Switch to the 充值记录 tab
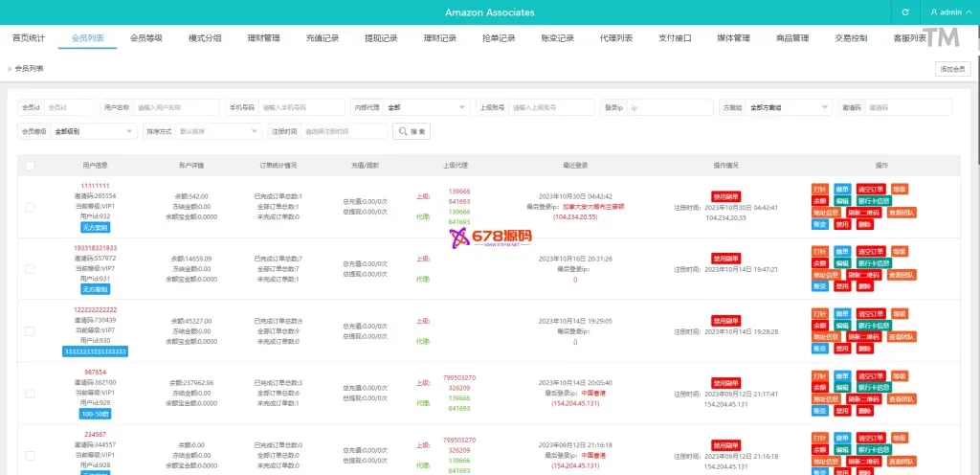This screenshot has height=475, width=980. (x=323, y=38)
